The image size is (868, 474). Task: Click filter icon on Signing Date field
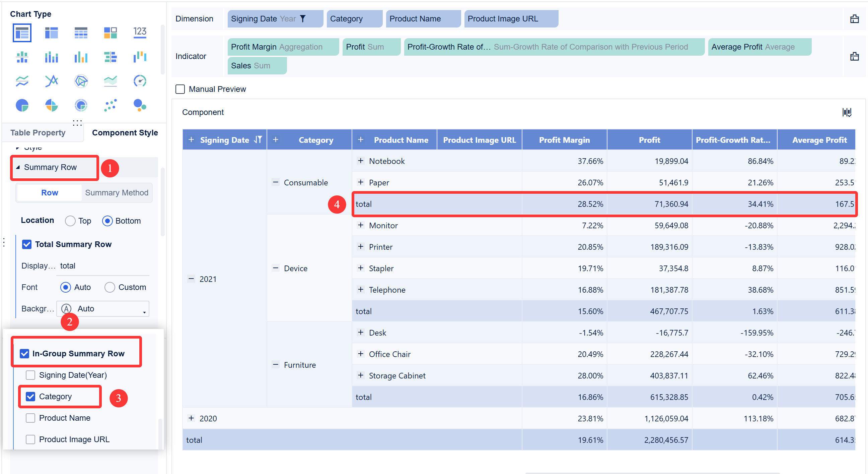tap(303, 18)
